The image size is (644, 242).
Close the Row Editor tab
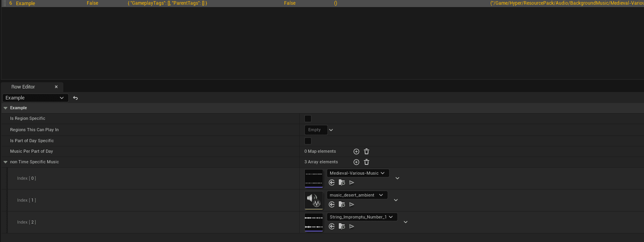[56, 87]
